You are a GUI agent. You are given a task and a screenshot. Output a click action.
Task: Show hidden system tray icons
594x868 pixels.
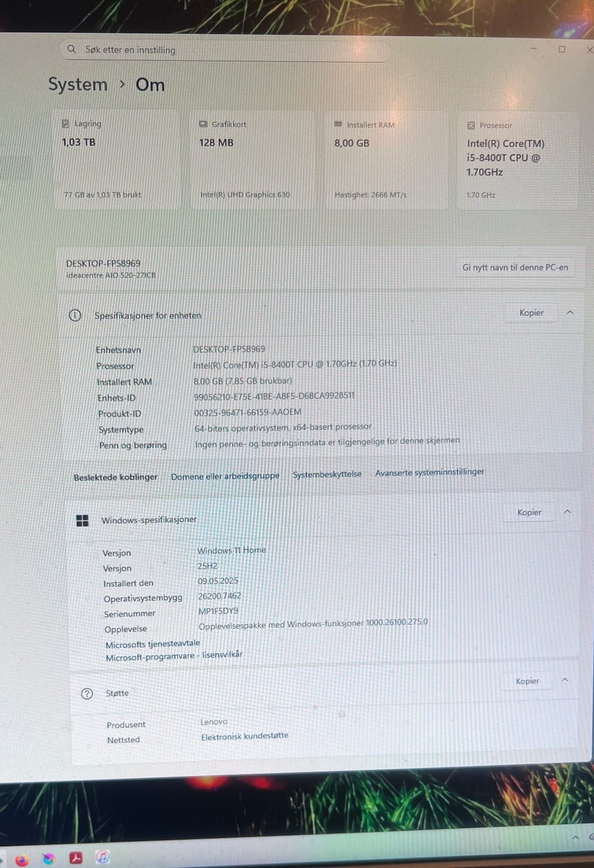(x=575, y=837)
